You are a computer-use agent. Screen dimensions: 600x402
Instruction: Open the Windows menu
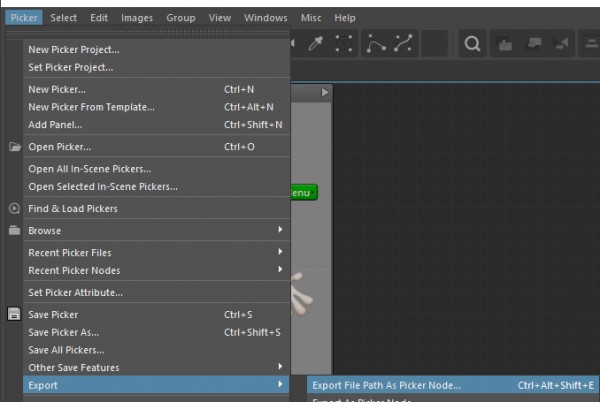[265, 18]
